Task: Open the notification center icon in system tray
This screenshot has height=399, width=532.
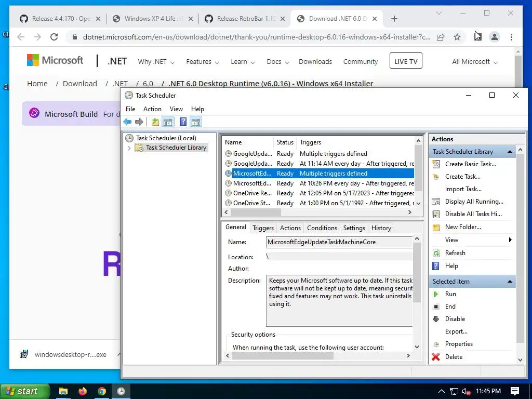Action: [515, 391]
